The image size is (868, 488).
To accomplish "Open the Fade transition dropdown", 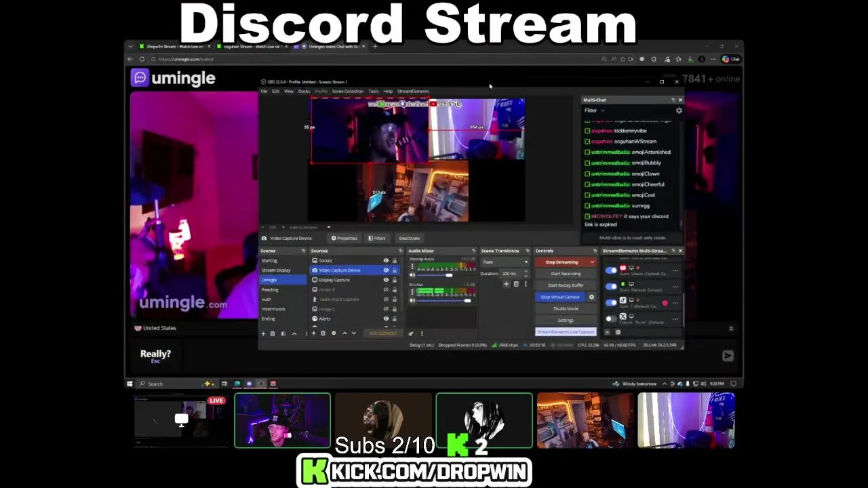I will [x=505, y=262].
